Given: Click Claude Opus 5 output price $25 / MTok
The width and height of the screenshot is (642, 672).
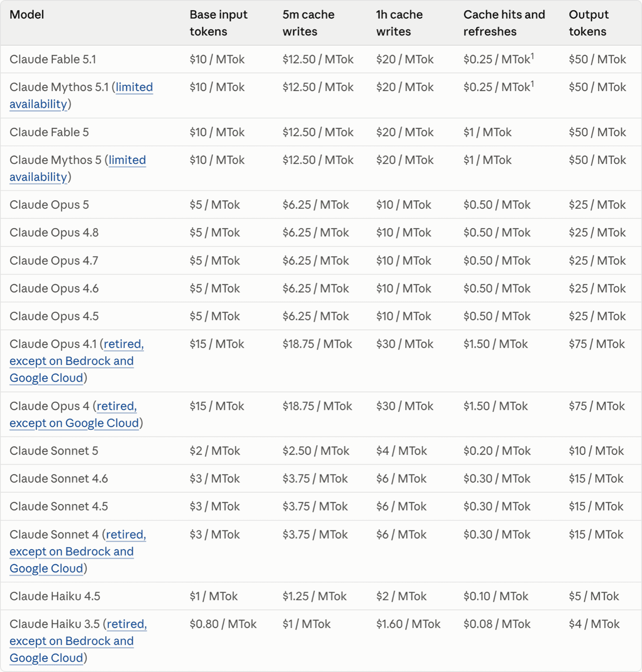Looking at the screenshot, I should coord(597,205).
